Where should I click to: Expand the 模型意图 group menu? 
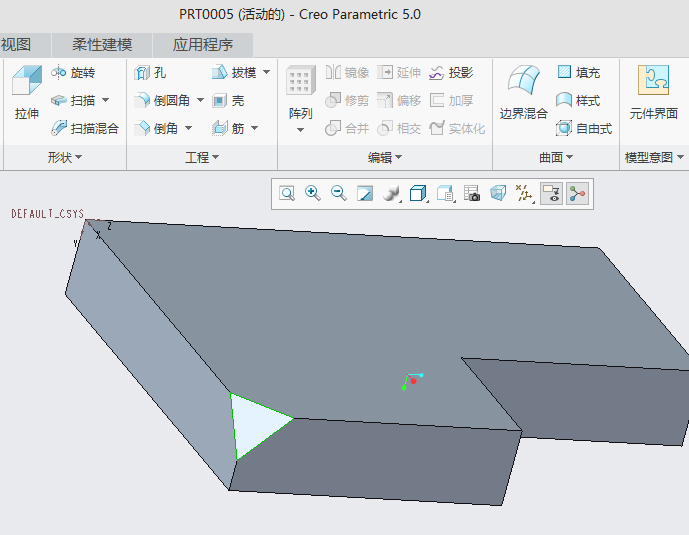(654, 157)
